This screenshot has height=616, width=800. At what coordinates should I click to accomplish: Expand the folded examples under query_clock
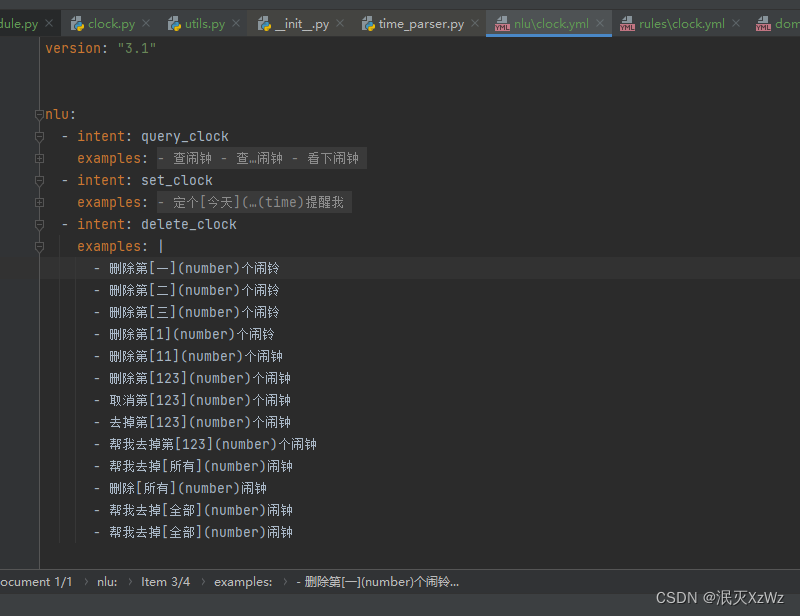tap(38, 158)
